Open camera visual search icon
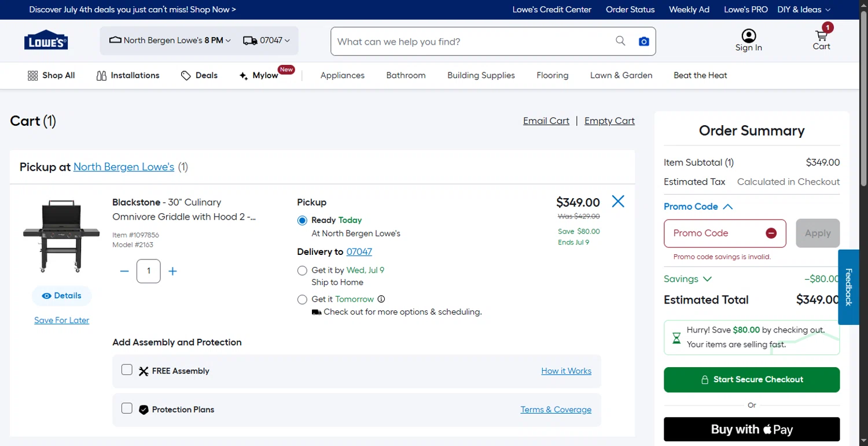The image size is (868, 446). 643,41
